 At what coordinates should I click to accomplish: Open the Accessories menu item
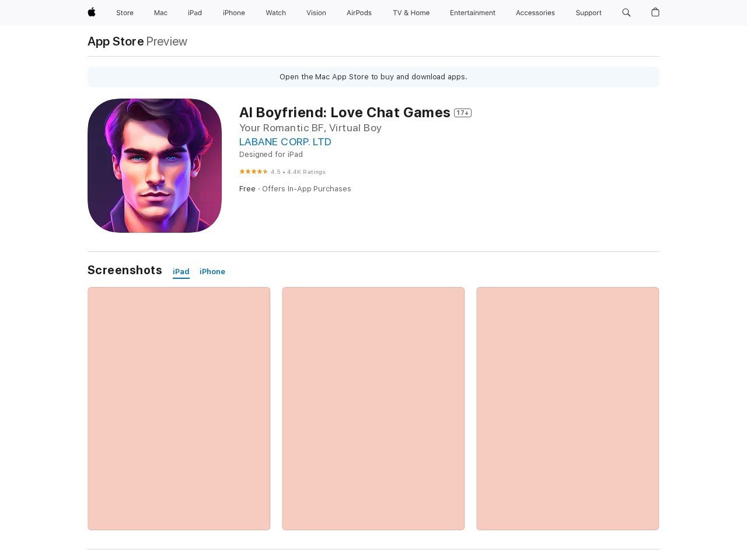[x=535, y=13]
